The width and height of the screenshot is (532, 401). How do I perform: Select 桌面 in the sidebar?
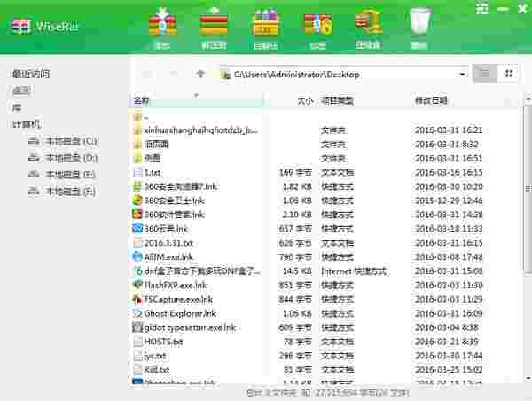[21, 90]
